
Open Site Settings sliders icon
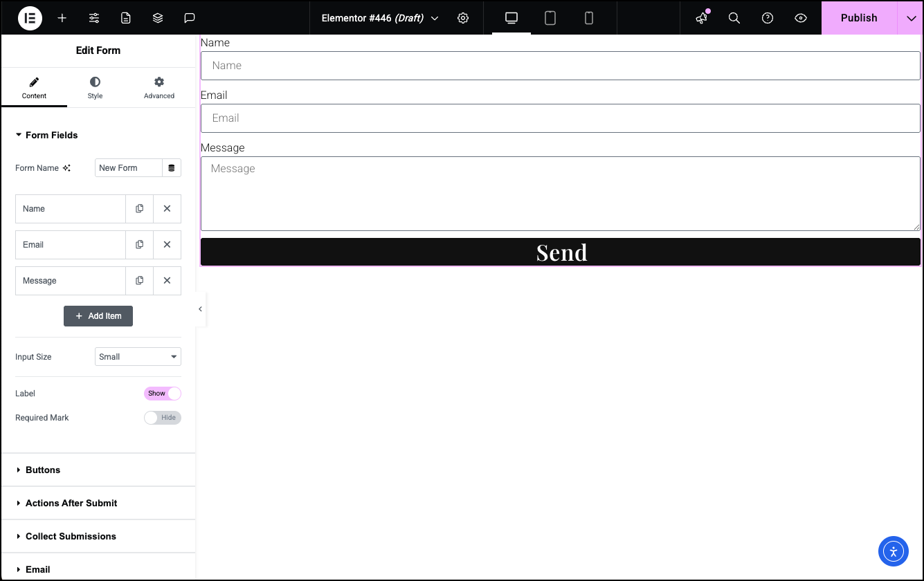click(x=94, y=18)
